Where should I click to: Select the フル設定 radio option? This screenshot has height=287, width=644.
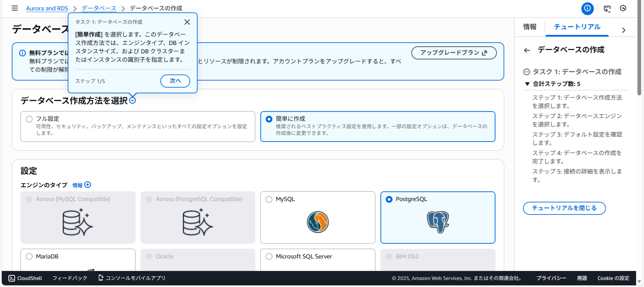point(29,119)
